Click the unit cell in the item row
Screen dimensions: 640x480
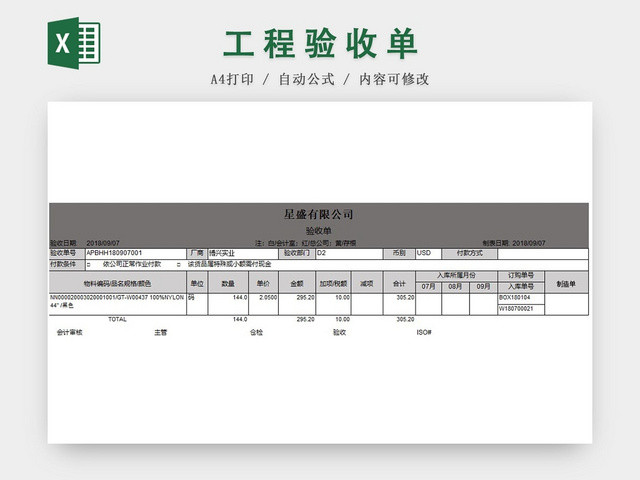click(x=197, y=304)
